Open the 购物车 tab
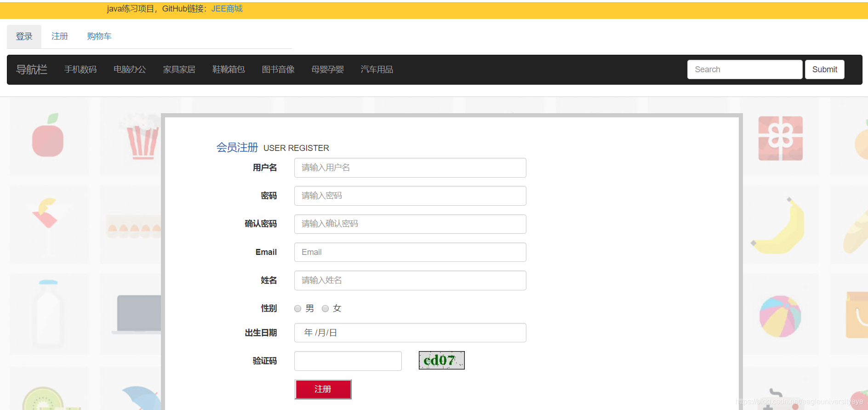868x410 pixels. click(99, 36)
